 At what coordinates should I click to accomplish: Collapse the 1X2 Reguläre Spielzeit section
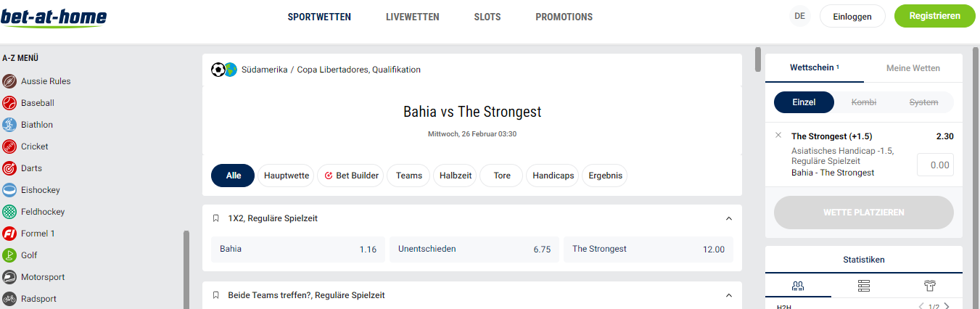click(729, 218)
